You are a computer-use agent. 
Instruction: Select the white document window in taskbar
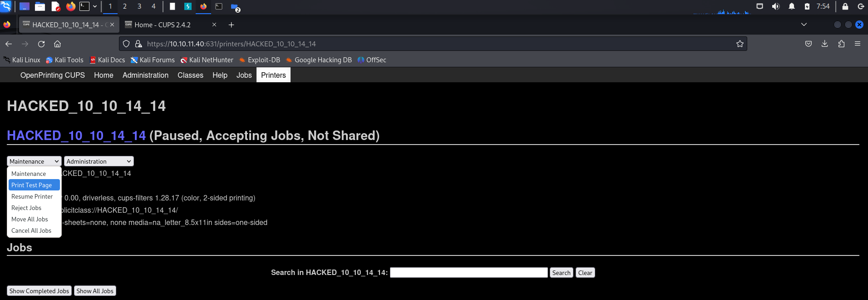coord(173,6)
